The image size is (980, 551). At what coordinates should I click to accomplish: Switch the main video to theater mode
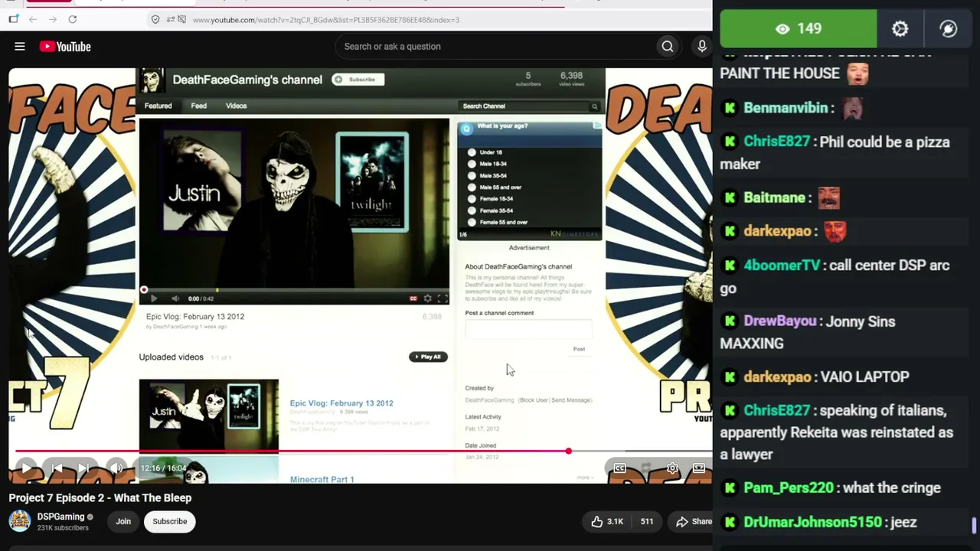699,468
